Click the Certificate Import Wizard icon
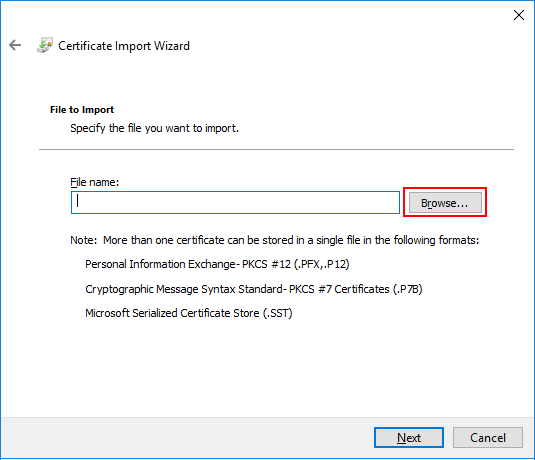 pos(45,45)
